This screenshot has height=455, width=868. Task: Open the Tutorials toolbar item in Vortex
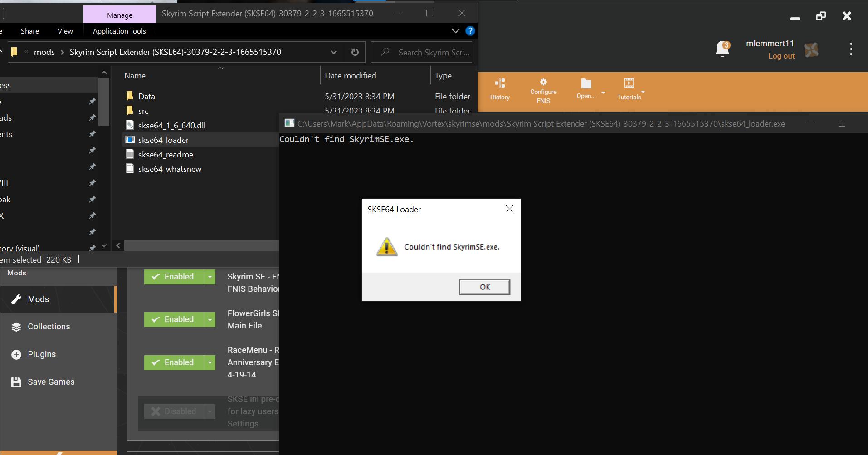pos(629,89)
